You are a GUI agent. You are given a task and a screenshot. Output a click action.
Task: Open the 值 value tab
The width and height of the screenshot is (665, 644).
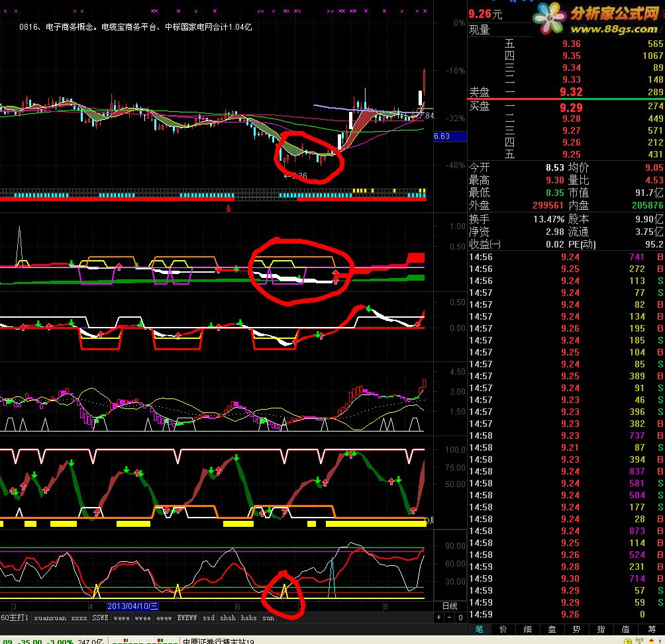pos(625,629)
